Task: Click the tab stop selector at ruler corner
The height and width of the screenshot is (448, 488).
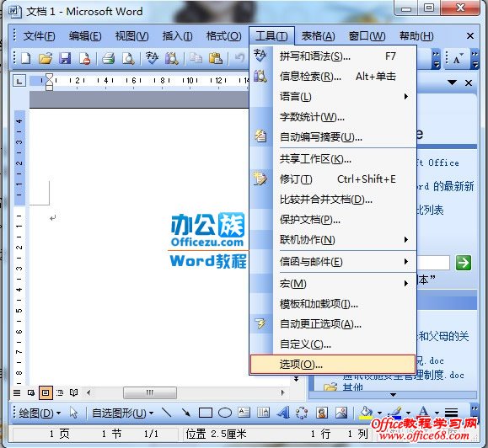Action: point(19,82)
